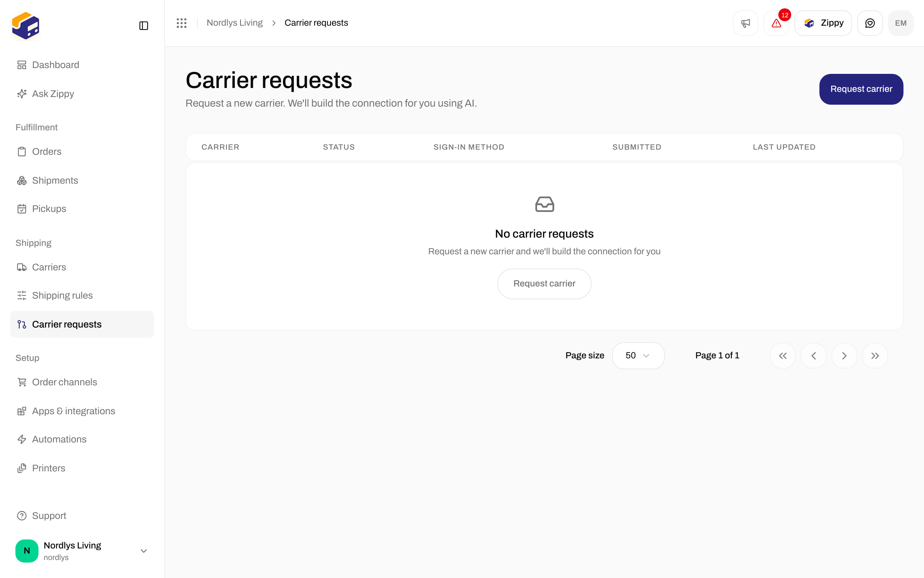Click the Printers icon
The height and width of the screenshot is (578, 924).
pyautogui.click(x=22, y=468)
